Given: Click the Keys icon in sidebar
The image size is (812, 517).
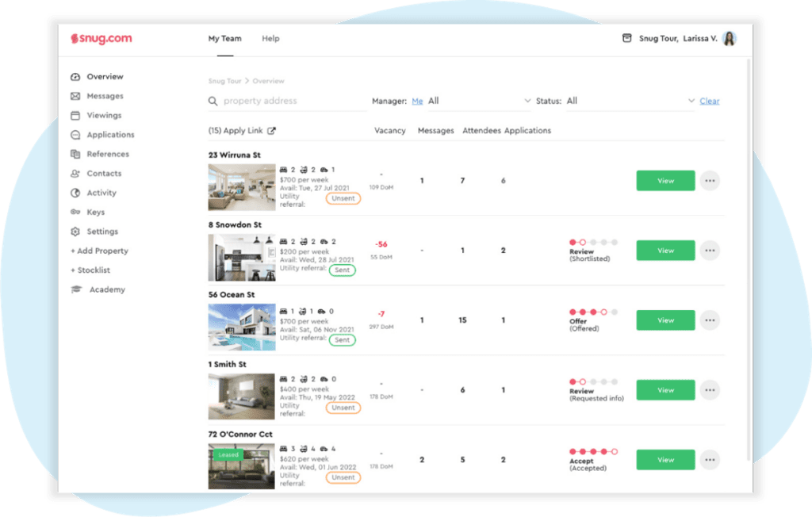Looking at the screenshot, I should click(75, 213).
